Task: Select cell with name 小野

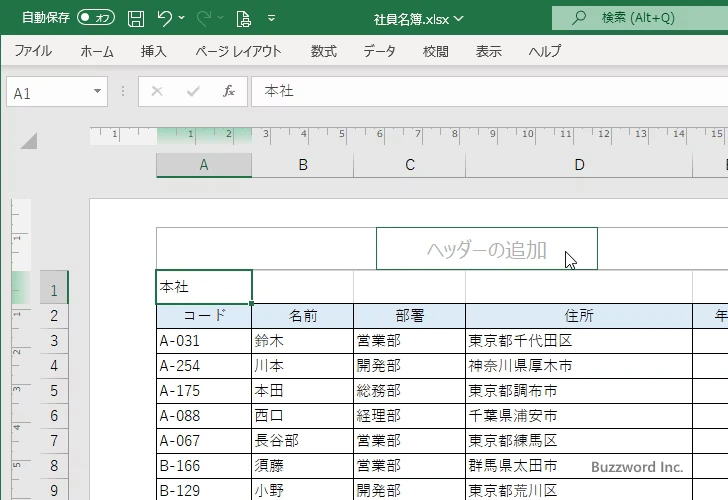Action: (x=303, y=490)
